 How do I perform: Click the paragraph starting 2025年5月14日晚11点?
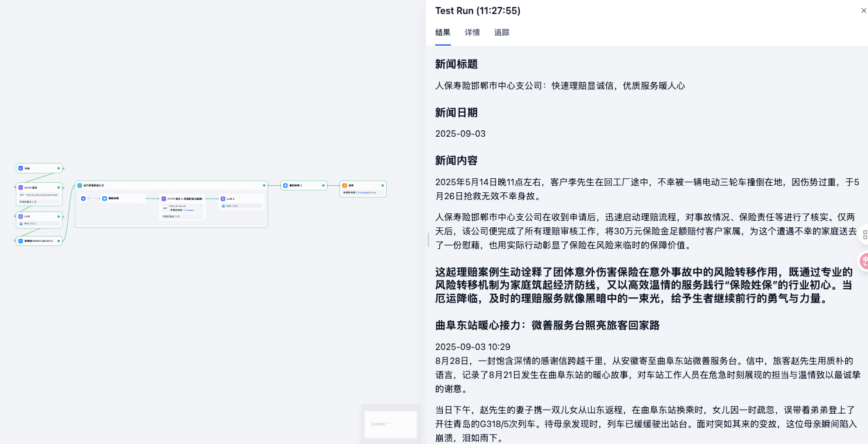click(x=647, y=189)
